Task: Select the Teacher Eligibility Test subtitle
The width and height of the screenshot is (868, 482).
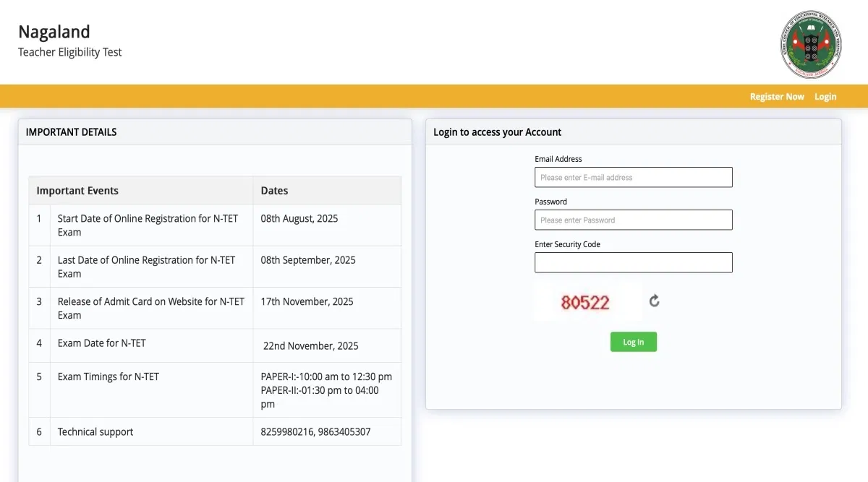Action: click(70, 52)
